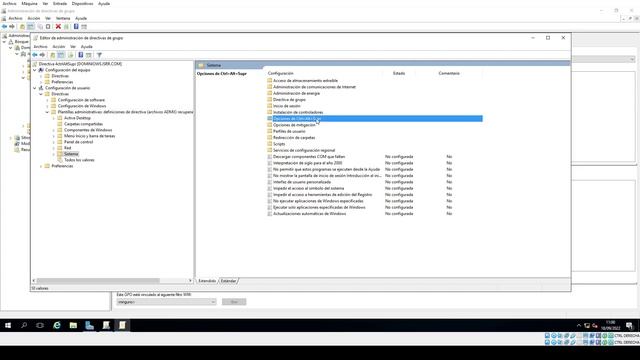Screen dimensions: 640x360
Task: Select Administración de energía folder
Action: pos(296,93)
